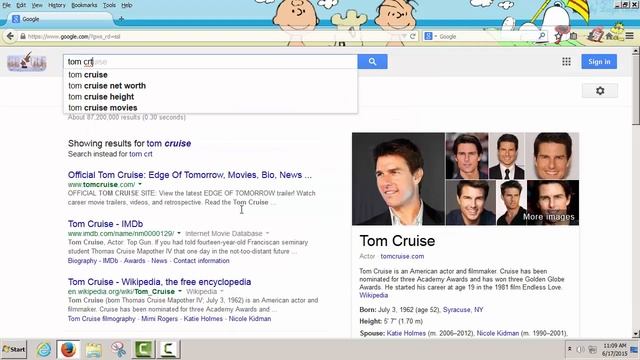This screenshot has width=640, height=360.
Task: Open the Firefox hamburger menu
Action: 629,36
